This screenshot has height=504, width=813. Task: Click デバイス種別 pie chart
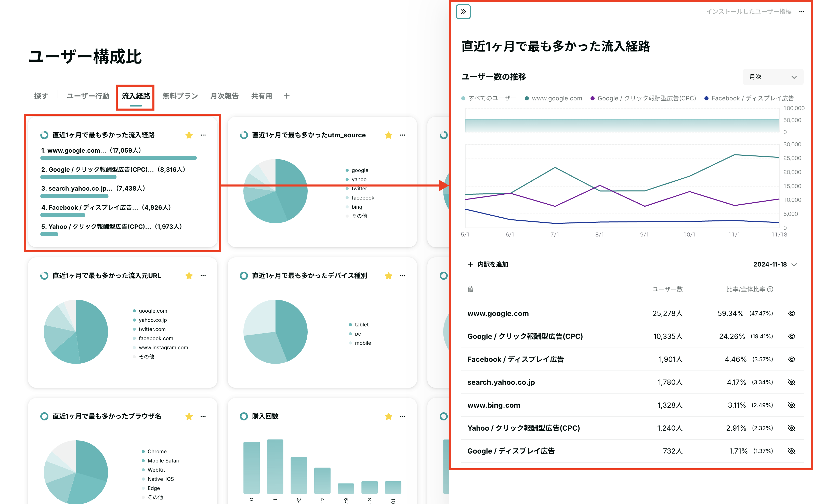275,332
